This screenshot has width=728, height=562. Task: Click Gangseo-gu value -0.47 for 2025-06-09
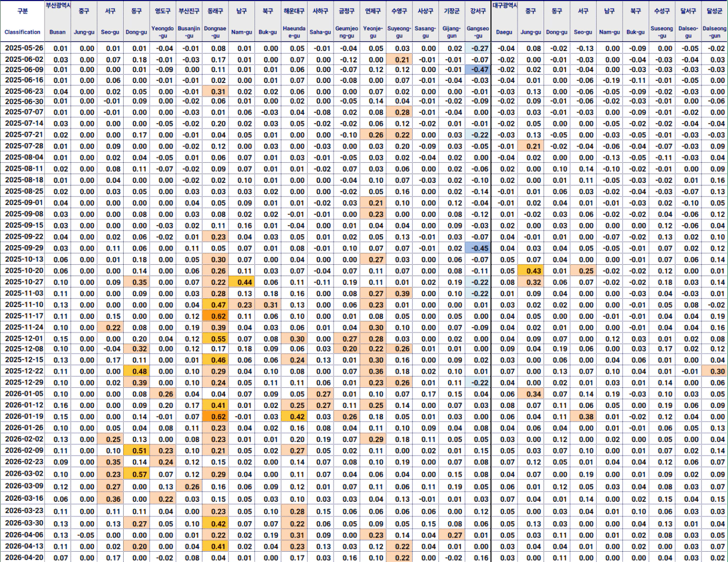[x=477, y=69]
